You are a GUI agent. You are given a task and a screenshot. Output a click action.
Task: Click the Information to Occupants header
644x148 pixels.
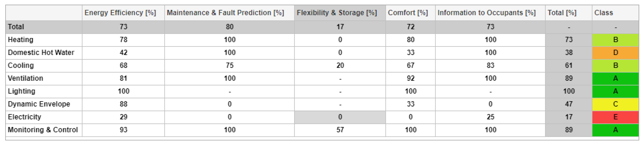click(x=486, y=13)
